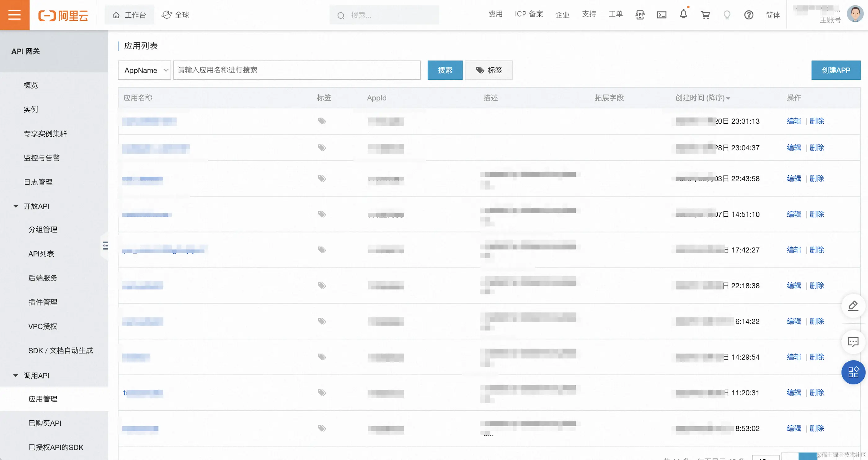Viewport: 868px width, 460px height.
Task: Sort by 创建时间 (降序) column header
Action: point(702,98)
